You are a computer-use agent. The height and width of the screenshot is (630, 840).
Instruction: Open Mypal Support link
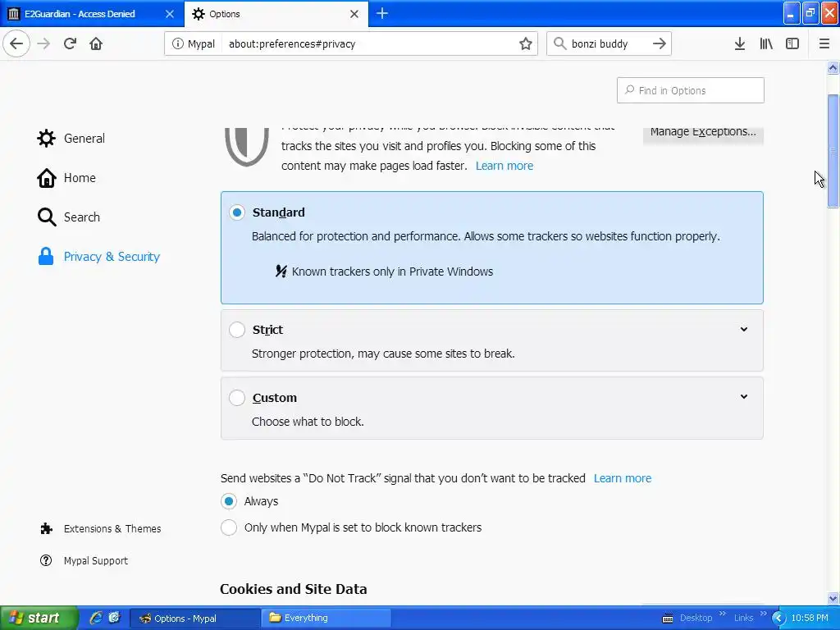point(96,561)
